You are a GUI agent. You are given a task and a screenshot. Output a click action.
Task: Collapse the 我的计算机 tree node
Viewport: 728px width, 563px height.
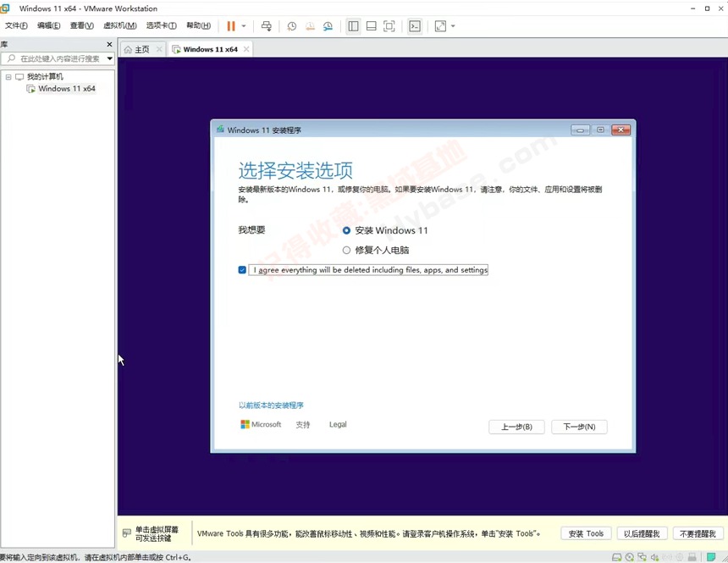pyautogui.click(x=8, y=77)
